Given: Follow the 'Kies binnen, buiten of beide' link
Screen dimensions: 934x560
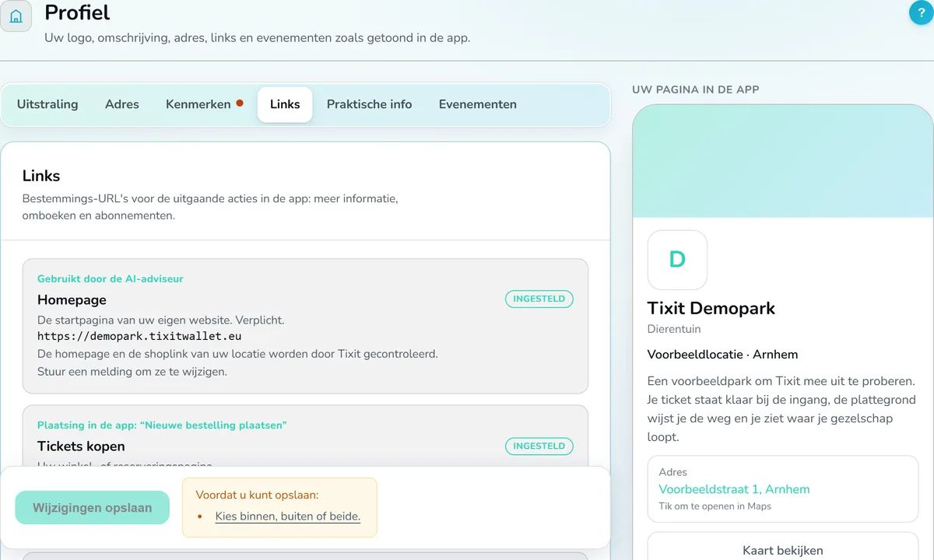Looking at the screenshot, I should point(288,516).
